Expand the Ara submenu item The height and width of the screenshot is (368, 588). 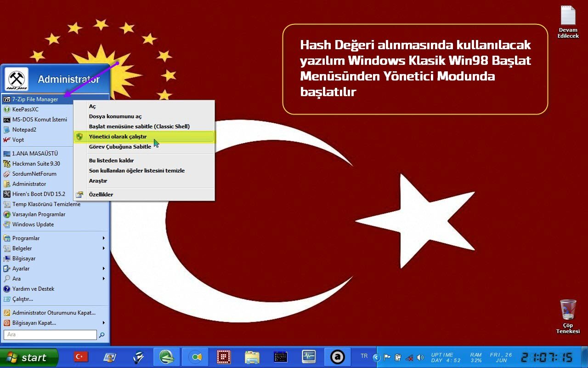[x=55, y=279]
